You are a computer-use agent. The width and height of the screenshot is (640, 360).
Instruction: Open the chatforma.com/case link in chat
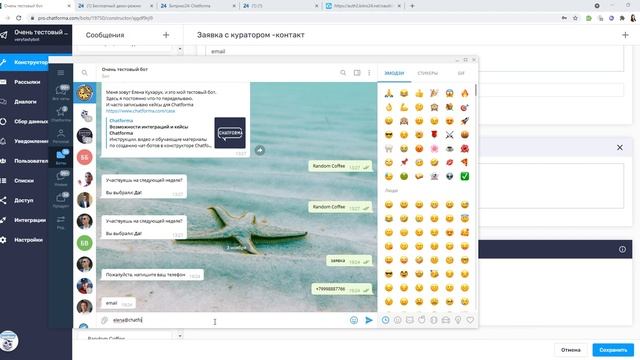pos(140,111)
